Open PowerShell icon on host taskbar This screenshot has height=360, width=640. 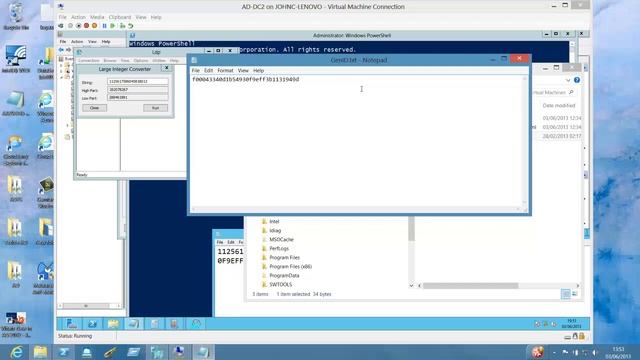tap(64, 352)
